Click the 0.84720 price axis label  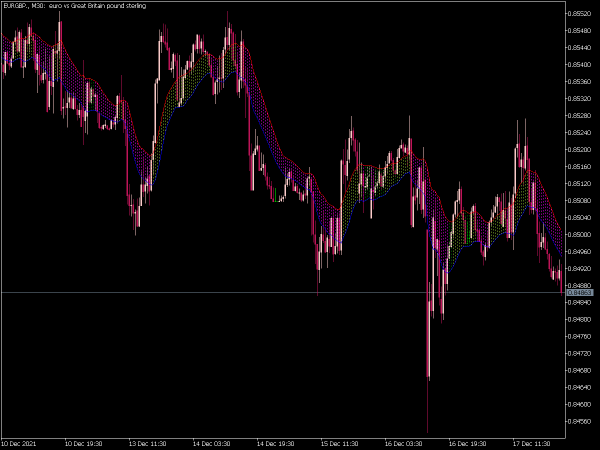pos(579,353)
